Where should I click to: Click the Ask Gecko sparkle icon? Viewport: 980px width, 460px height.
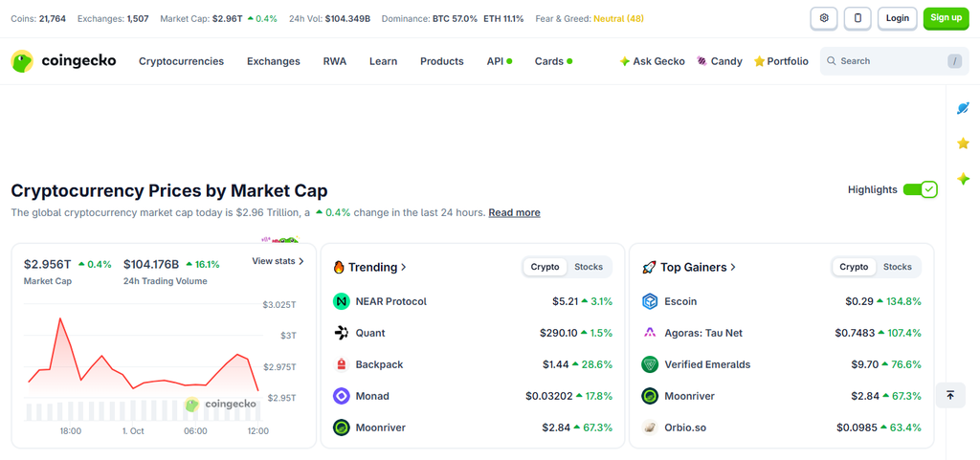pos(624,61)
